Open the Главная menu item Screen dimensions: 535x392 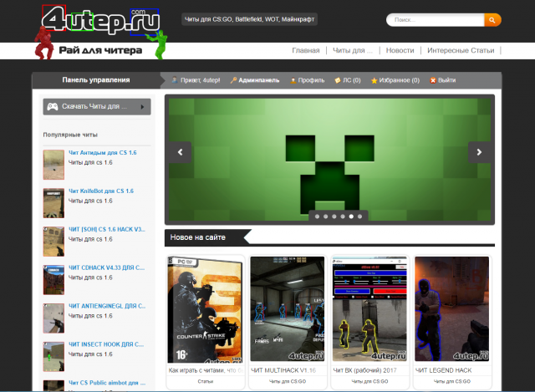click(306, 50)
